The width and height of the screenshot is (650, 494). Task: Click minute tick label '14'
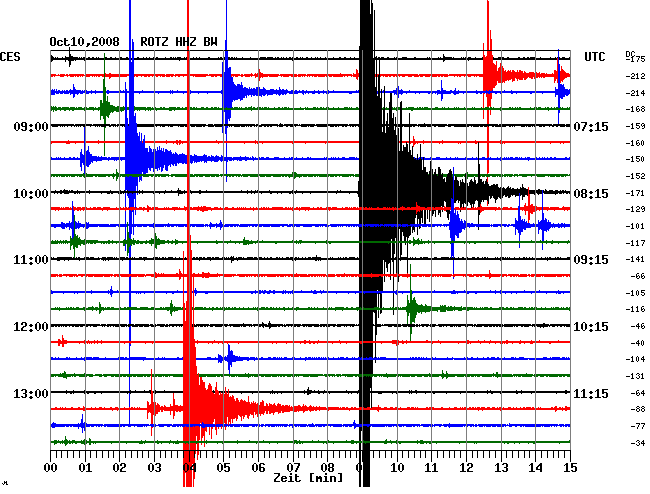[x=535, y=468]
